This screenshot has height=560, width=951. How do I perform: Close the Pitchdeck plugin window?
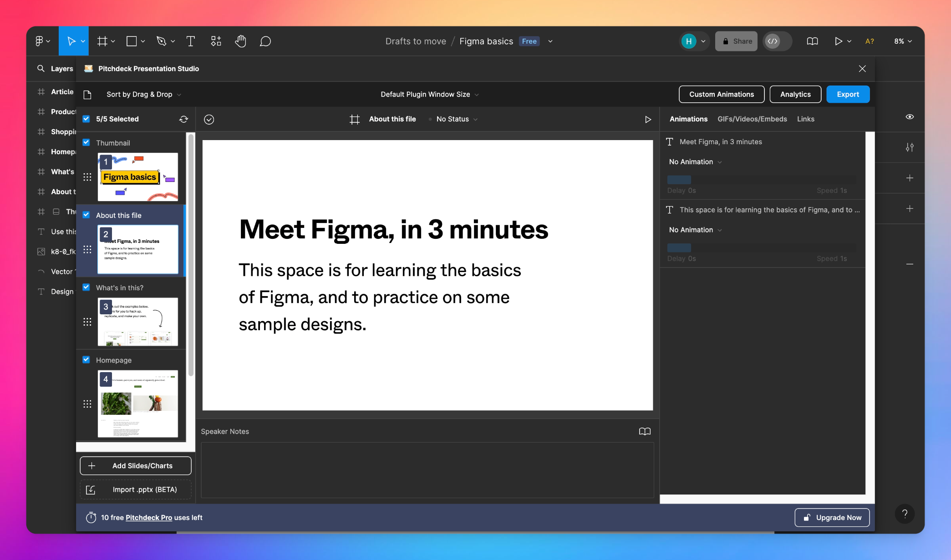tap(862, 69)
